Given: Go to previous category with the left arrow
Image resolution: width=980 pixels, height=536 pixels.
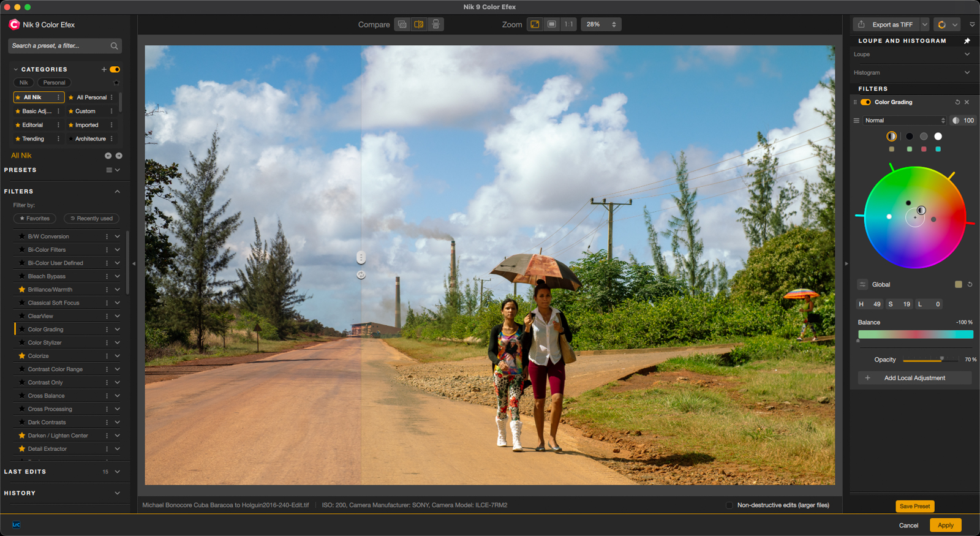Looking at the screenshot, I should point(108,156).
